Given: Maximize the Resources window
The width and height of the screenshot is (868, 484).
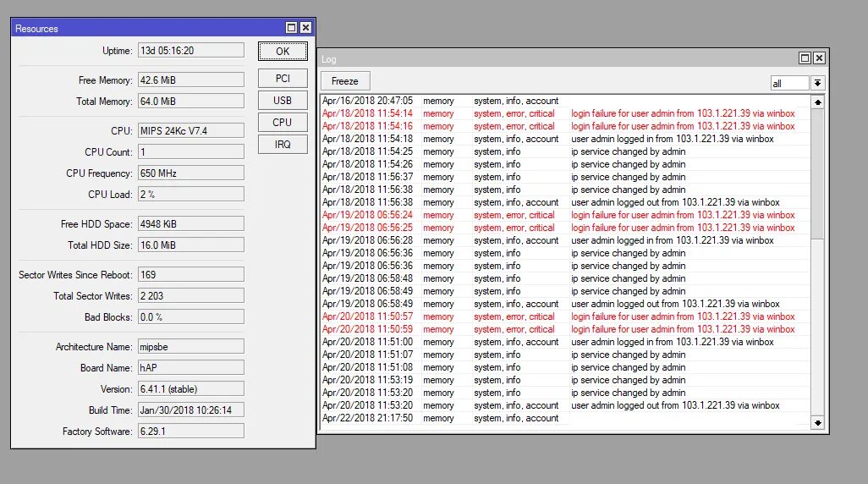Looking at the screenshot, I should 291,27.
